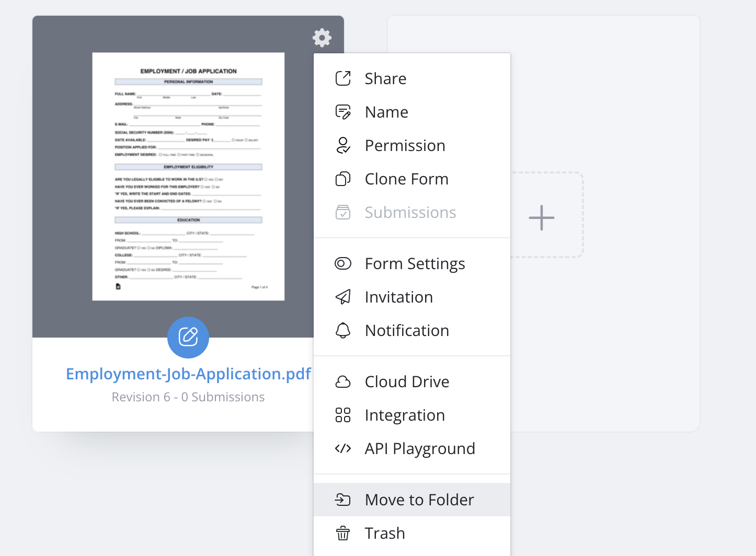Select Name from the menu
Image resolution: width=756 pixels, height=556 pixels.
(x=386, y=112)
